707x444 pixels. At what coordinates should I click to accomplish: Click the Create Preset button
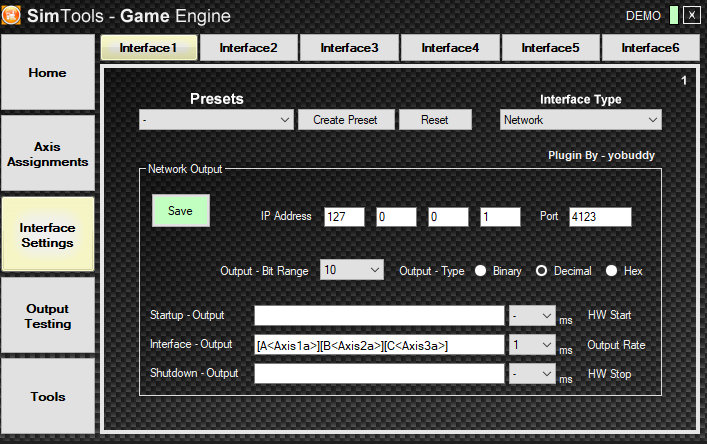tap(345, 120)
